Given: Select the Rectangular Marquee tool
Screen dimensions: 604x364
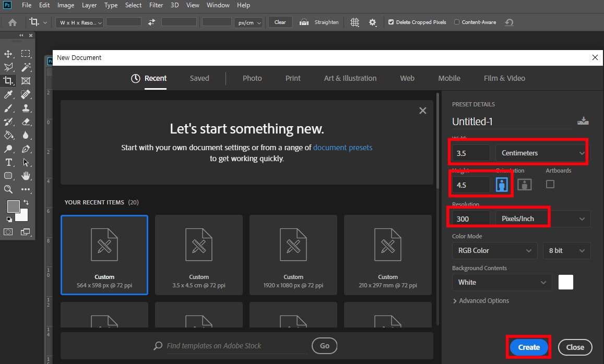Looking at the screenshot, I should click(26, 54).
